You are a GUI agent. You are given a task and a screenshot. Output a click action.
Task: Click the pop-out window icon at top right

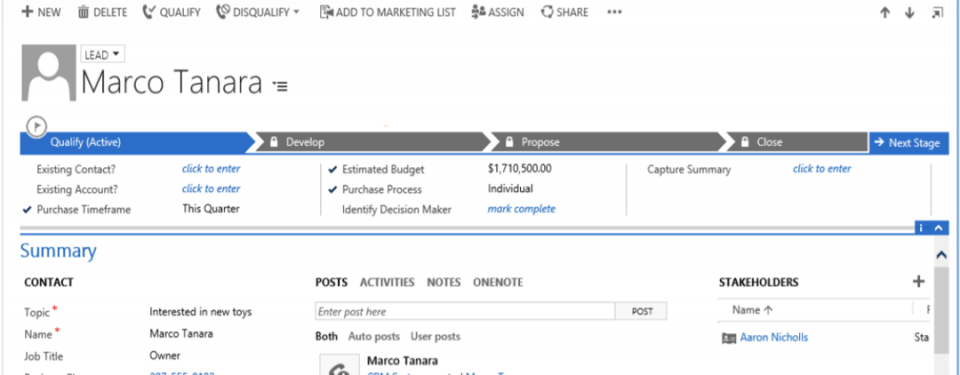pyautogui.click(x=937, y=13)
